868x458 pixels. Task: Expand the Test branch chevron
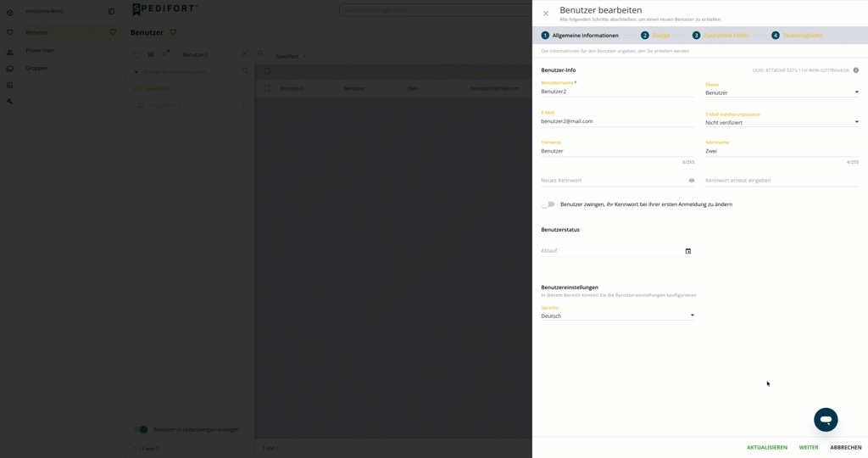pos(243,105)
